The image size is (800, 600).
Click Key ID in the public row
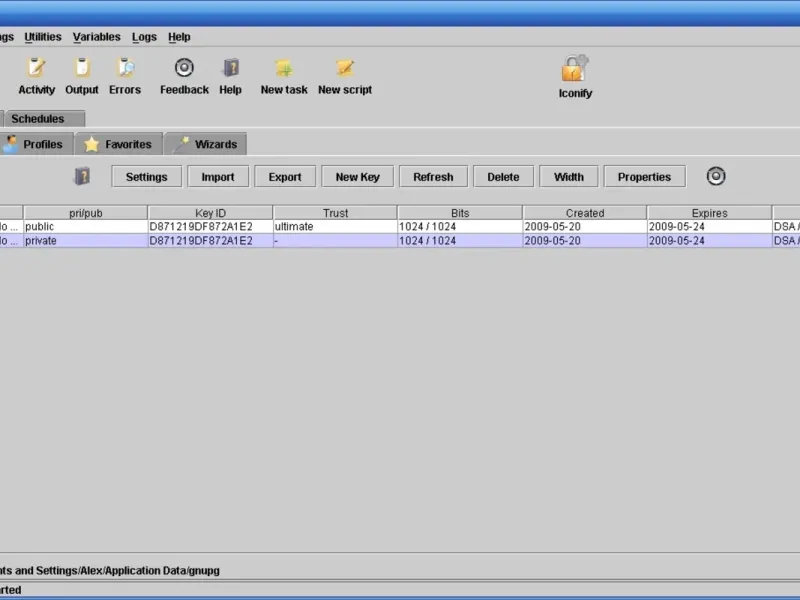click(x=210, y=227)
